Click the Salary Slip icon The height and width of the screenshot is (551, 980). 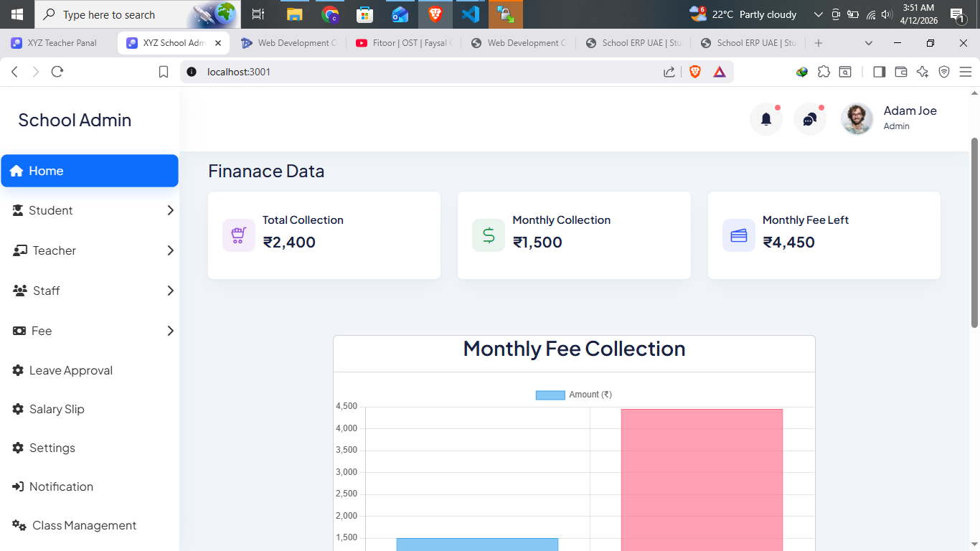coord(18,409)
